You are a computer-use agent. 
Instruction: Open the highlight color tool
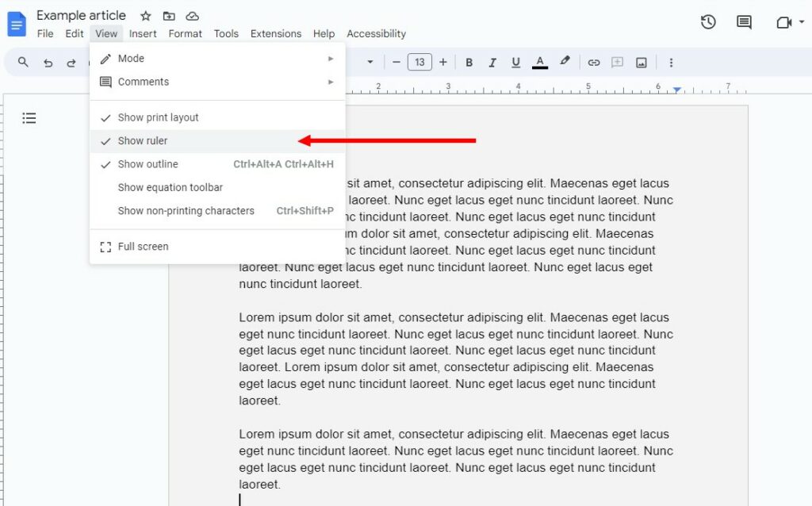coord(565,62)
